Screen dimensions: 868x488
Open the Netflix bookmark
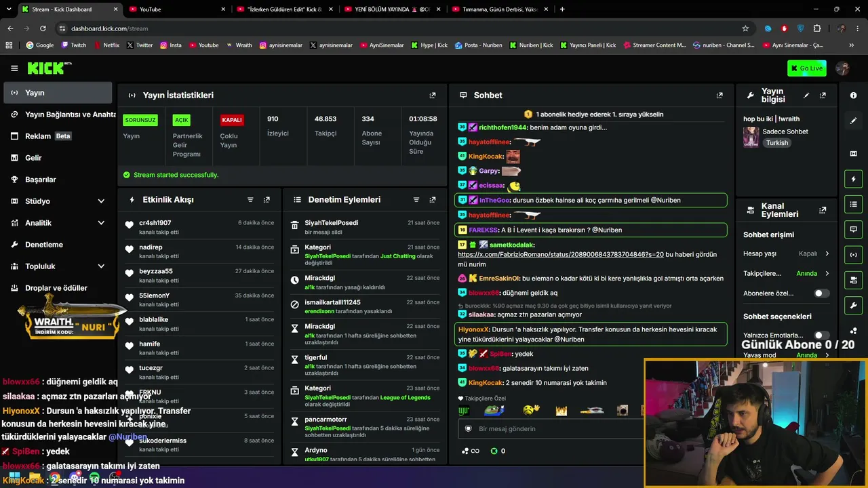click(x=106, y=45)
